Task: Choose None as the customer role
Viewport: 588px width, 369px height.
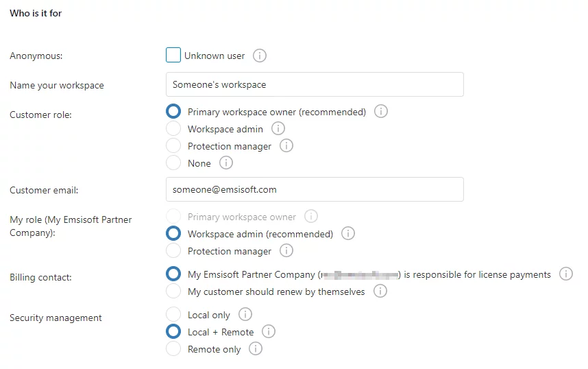Action: click(x=174, y=163)
